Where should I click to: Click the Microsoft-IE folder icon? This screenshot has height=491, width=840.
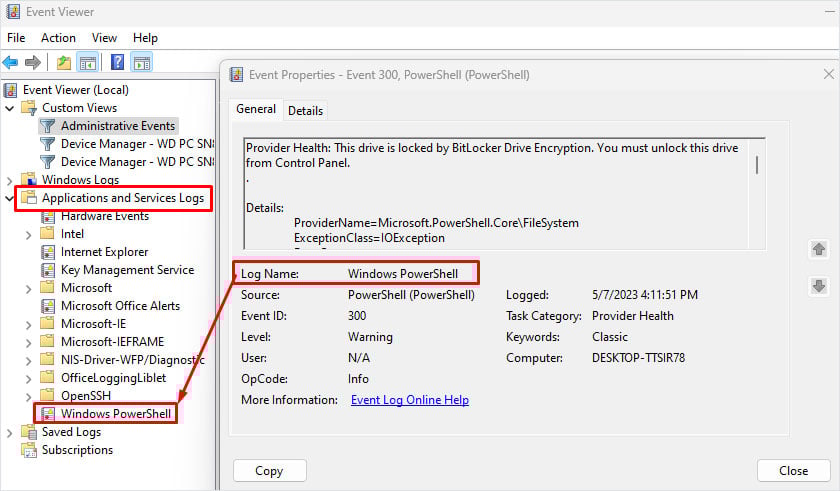point(48,323)
